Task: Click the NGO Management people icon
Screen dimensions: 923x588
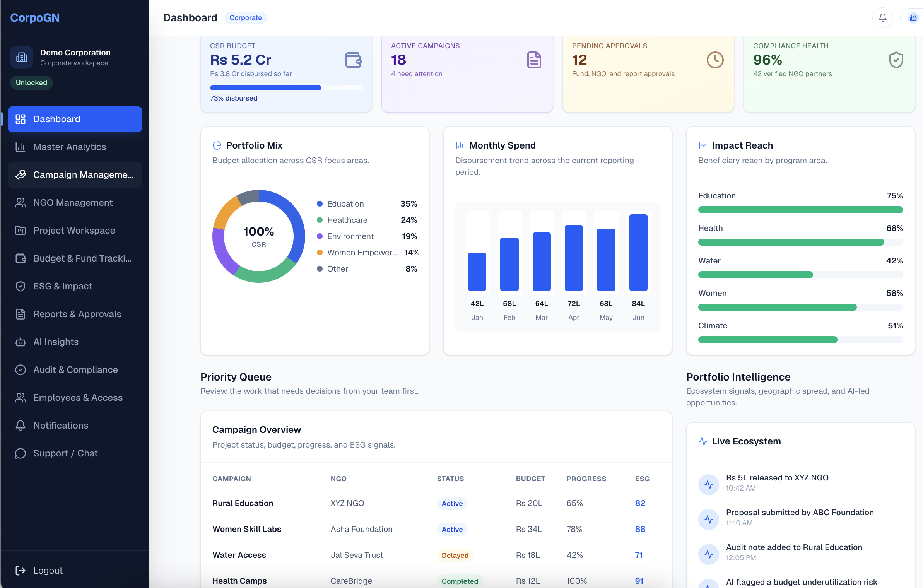Action: click(x=21, y=203)
